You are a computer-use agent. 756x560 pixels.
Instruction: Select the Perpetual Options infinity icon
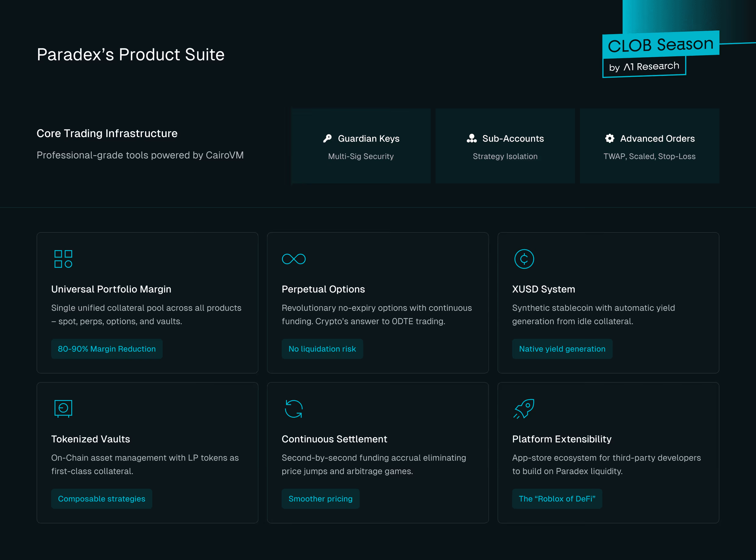point(294,259)
